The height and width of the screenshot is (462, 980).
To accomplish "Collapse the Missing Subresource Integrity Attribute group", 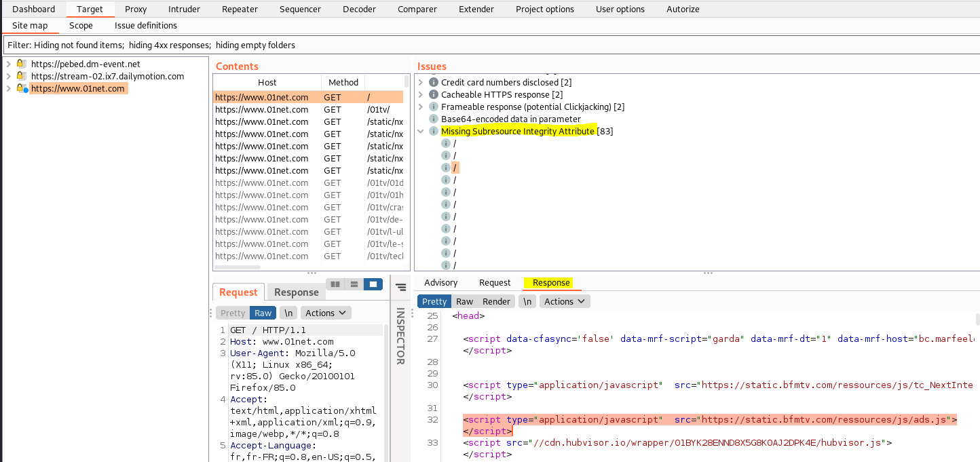I will [421, 131].
